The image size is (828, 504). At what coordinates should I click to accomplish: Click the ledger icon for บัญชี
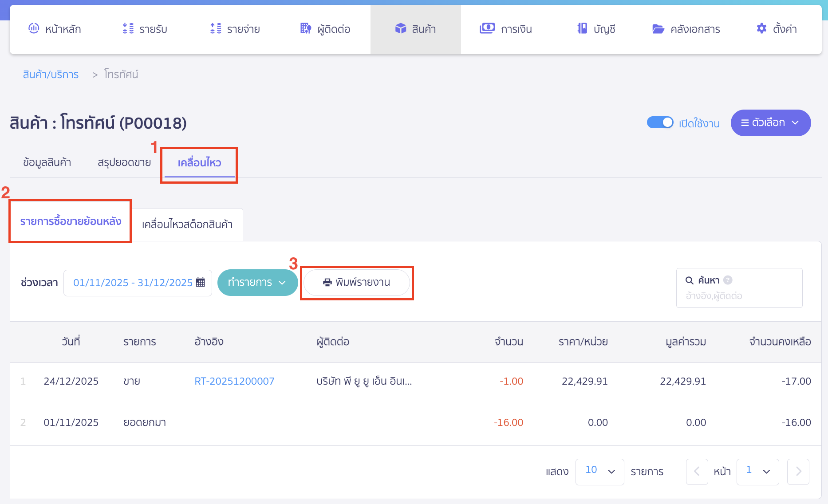click(x=582, y=28)
